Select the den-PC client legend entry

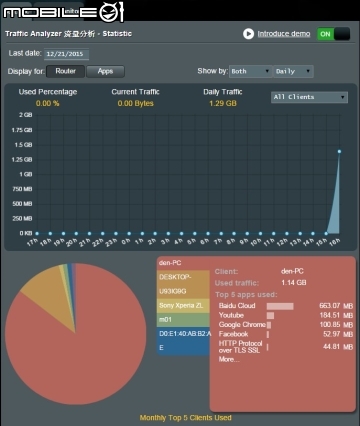click(x=183, y=263)
